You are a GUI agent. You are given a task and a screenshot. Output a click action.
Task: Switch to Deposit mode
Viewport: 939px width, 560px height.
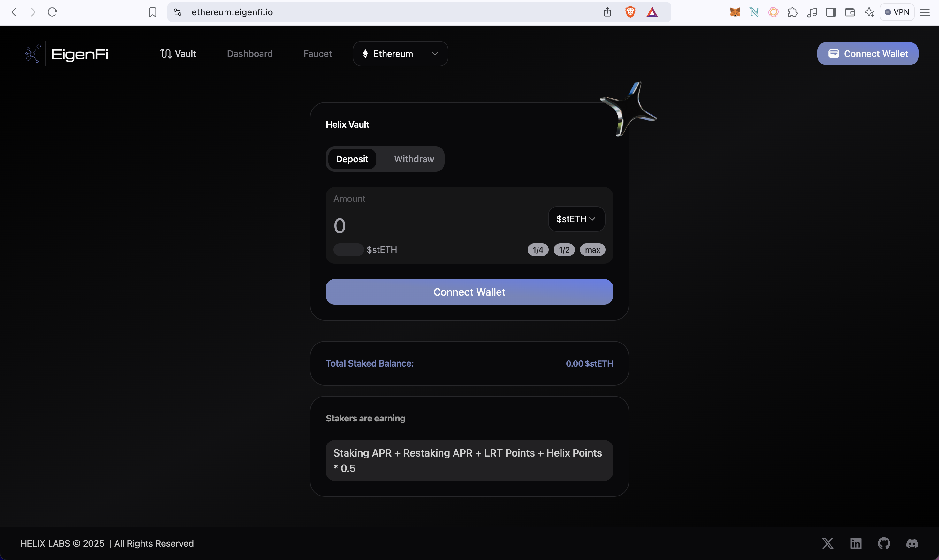352,159
